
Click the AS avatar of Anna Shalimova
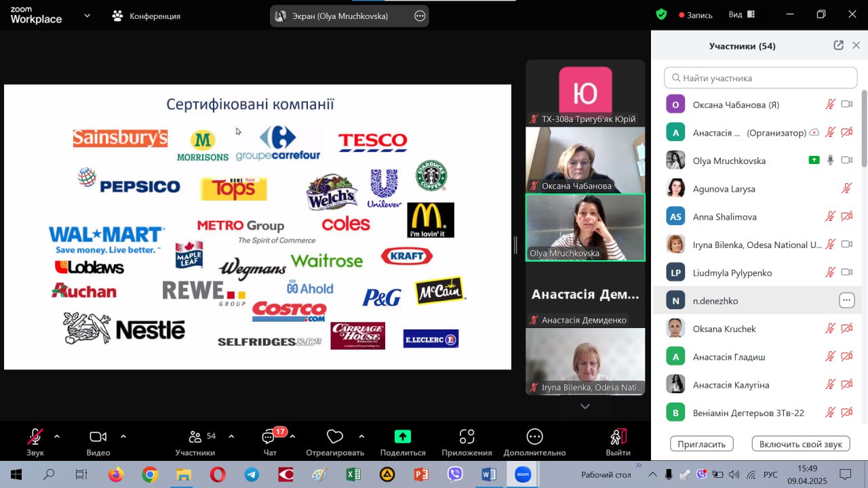pyautogui.click(x=675, y=217)
